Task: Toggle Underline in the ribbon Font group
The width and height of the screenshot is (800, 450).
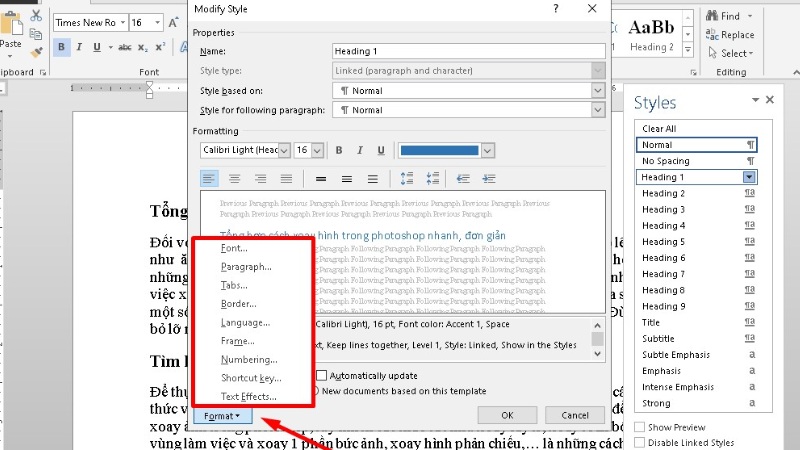Action: pyautogui.click(x=97, y=47)
